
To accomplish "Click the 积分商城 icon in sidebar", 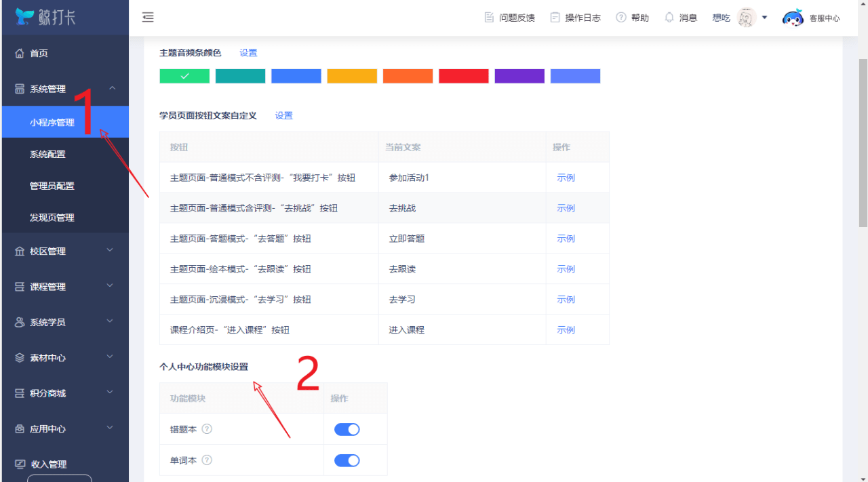I will 20,393.
